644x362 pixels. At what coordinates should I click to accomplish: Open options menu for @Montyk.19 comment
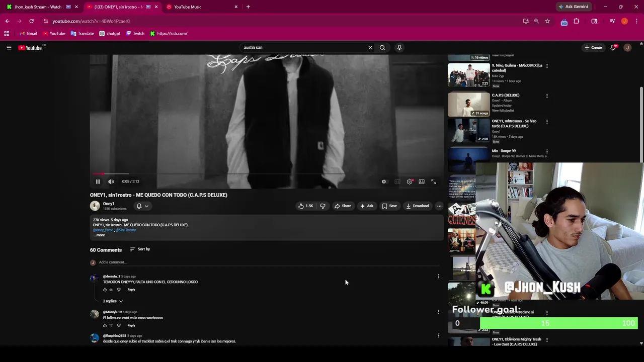tap(439, 312)
